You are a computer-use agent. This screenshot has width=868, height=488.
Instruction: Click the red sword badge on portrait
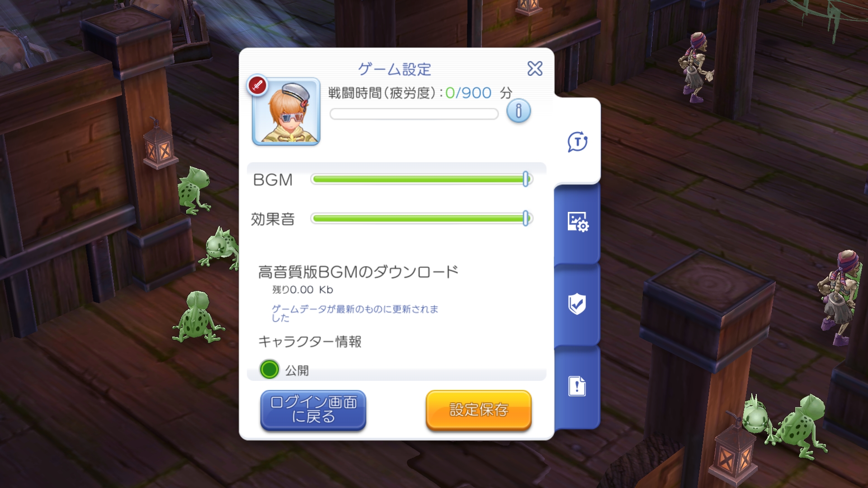click(257, 85)
